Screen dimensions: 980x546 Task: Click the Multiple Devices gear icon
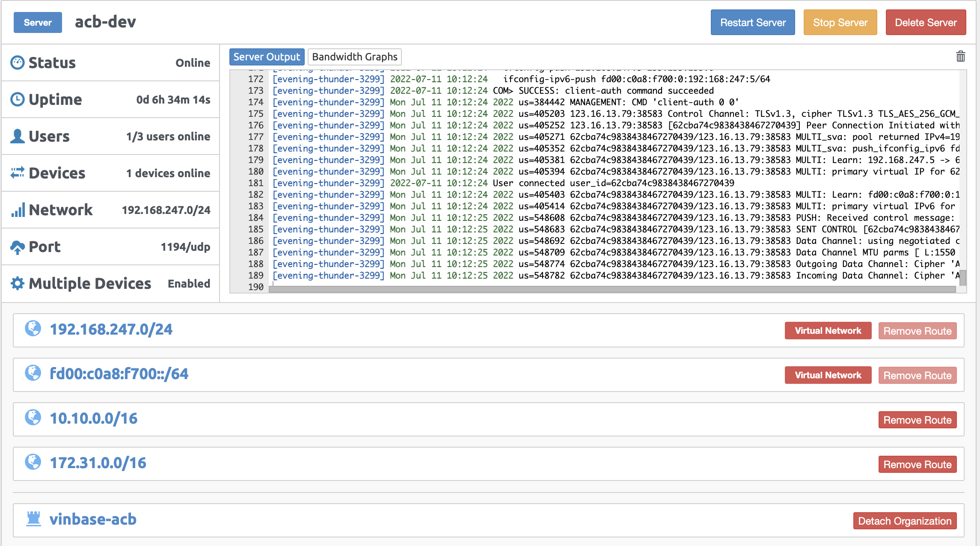[18, 283]
